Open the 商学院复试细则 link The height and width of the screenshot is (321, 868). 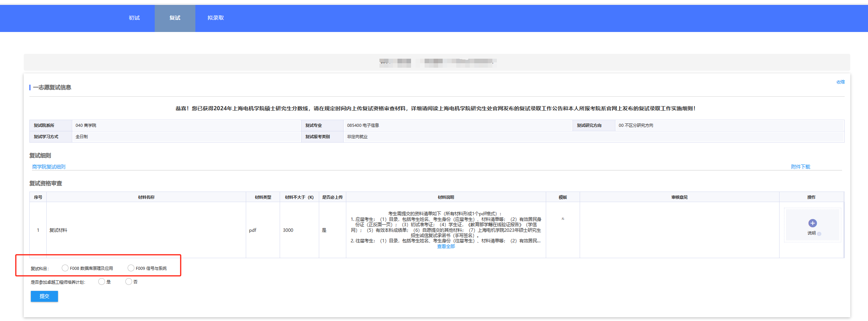pos(49,167)
